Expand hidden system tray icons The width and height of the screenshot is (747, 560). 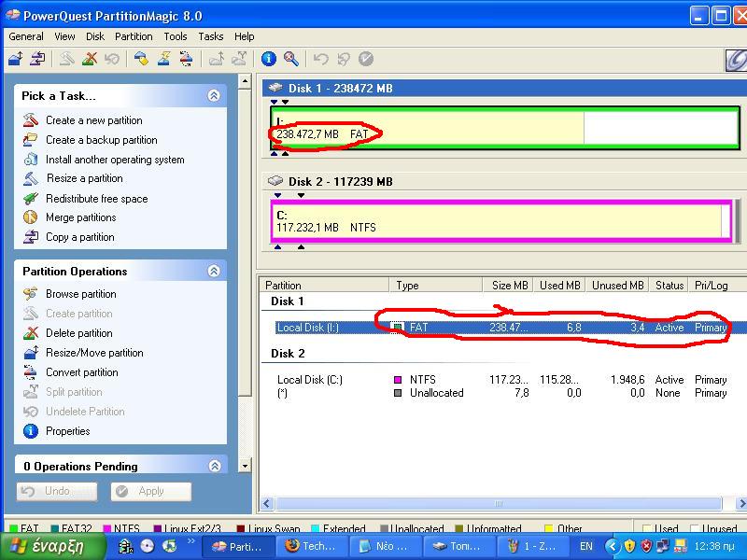click(613, 546)
